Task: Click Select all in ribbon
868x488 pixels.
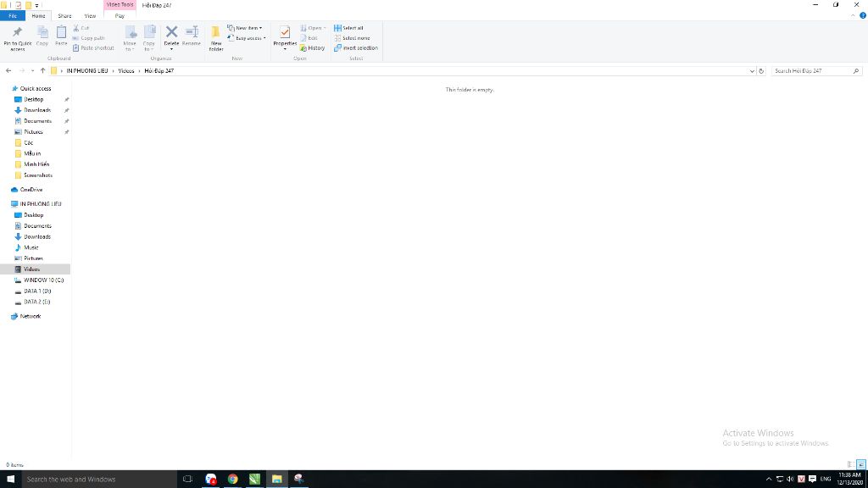Action: [348, 28]
